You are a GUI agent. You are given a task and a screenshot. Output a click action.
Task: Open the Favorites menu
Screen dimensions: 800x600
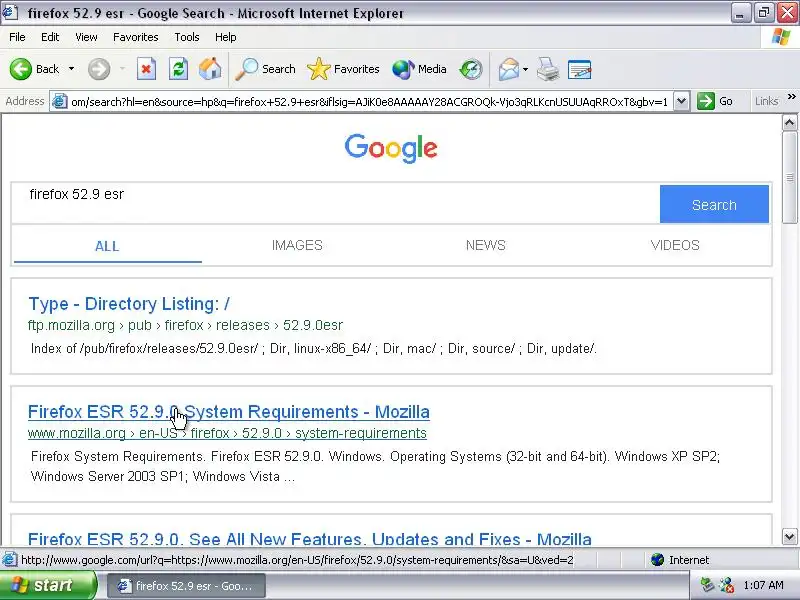coord(136,37)
